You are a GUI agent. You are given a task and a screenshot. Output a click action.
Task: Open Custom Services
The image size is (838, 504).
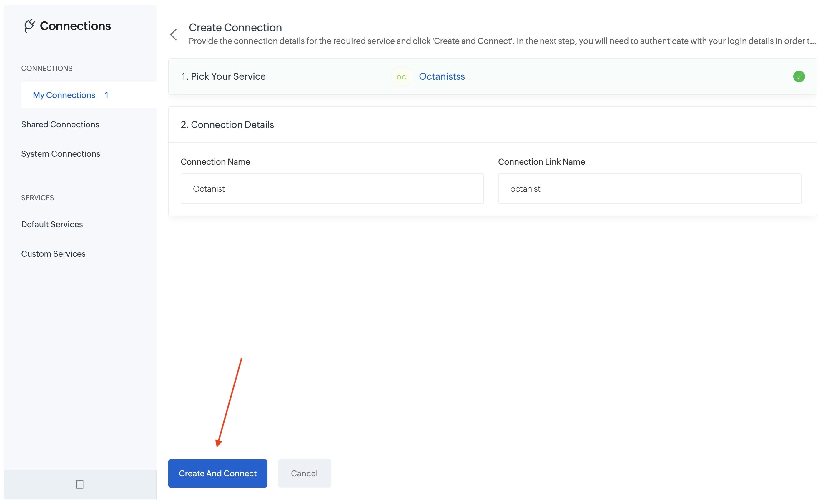(53, 253)
